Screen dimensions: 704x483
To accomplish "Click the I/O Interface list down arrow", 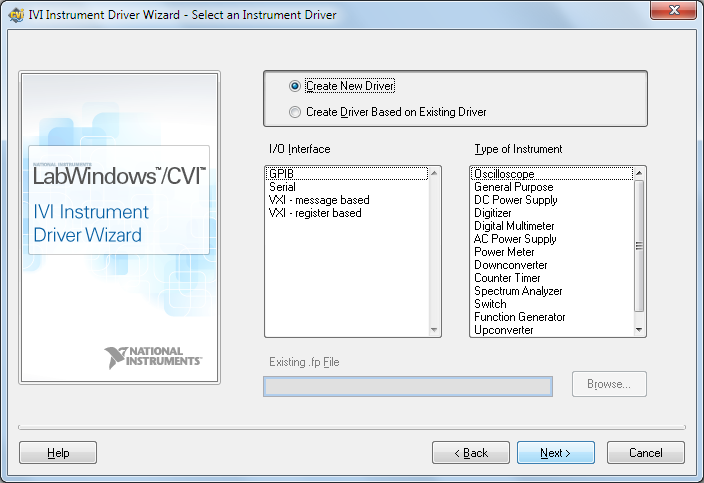I will point(434,330).
